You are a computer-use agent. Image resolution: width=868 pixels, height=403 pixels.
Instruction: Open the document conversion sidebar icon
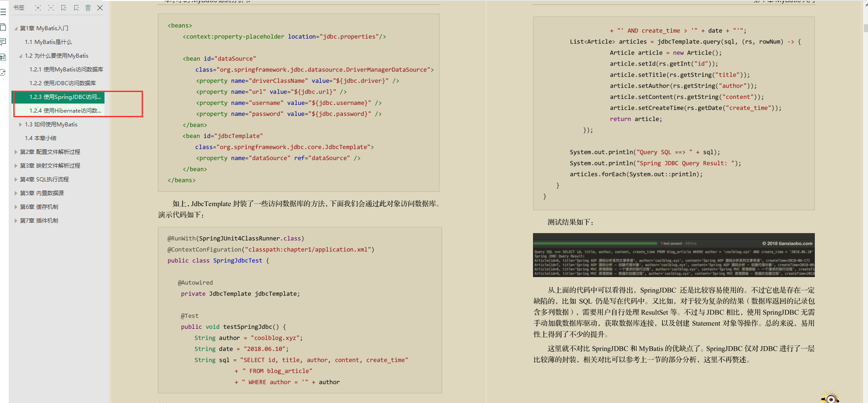(x=3, y=57)
